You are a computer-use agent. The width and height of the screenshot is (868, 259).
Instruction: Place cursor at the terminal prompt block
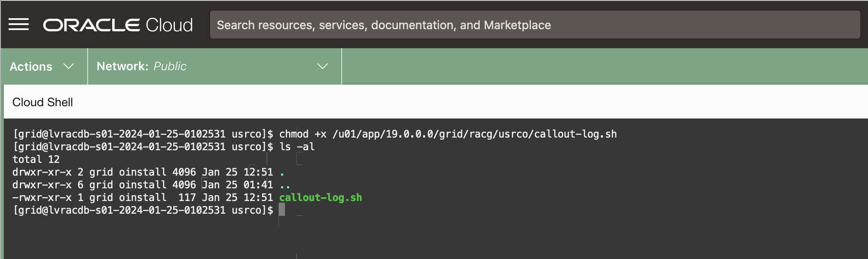(x=282, y=210)
